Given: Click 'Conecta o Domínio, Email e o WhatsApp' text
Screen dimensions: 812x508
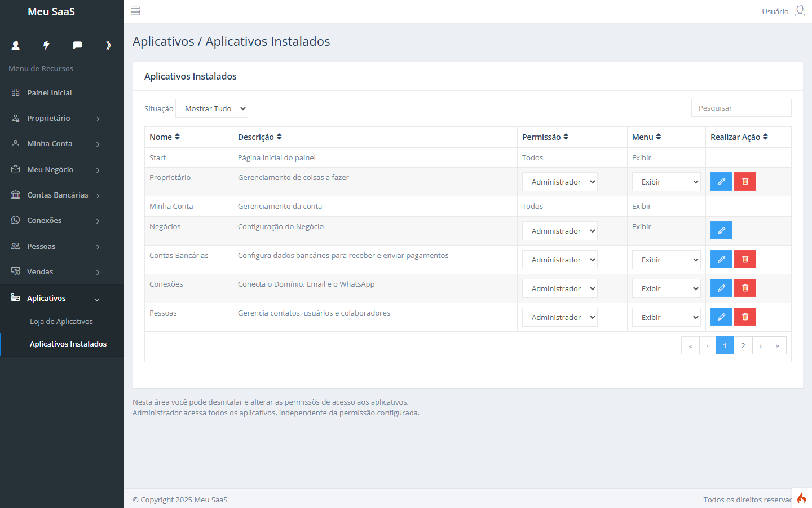Looking at the screenshot, I should 306,284.
